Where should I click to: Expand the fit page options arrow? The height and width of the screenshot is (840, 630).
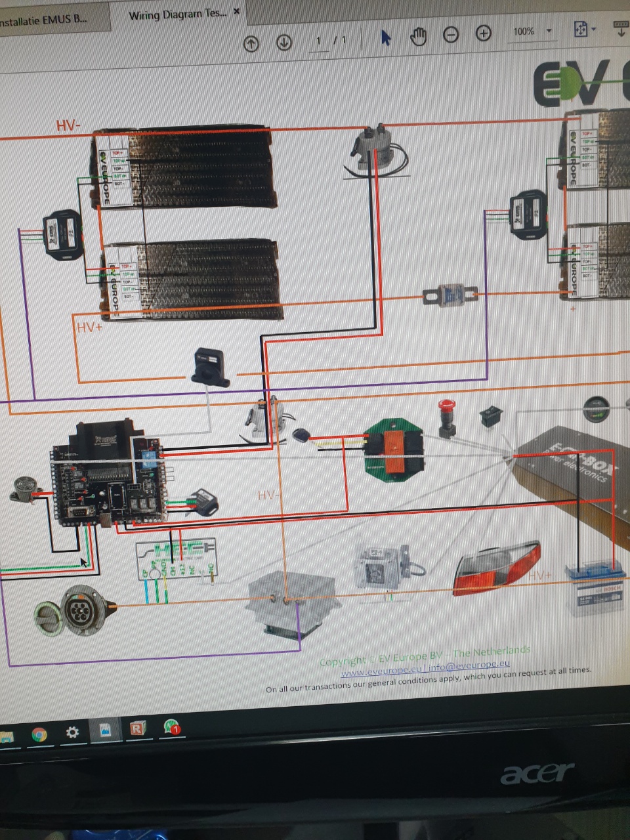click(594, 30)
